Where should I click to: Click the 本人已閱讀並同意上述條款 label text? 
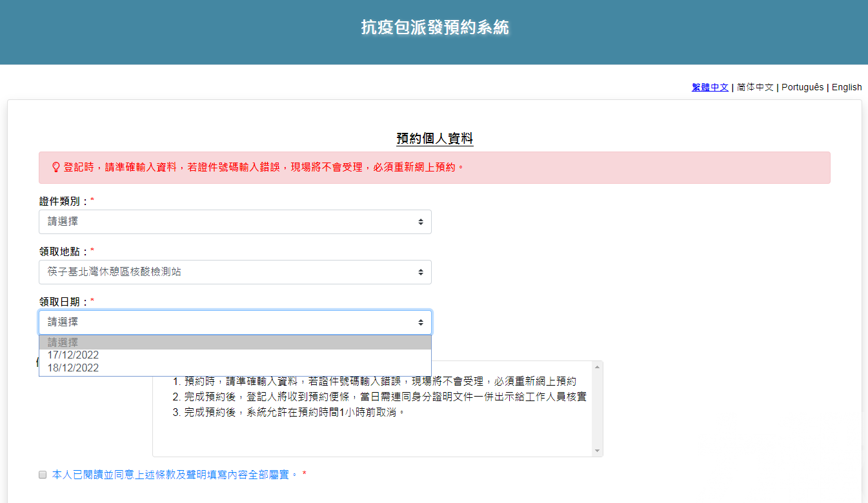[175, 475]
